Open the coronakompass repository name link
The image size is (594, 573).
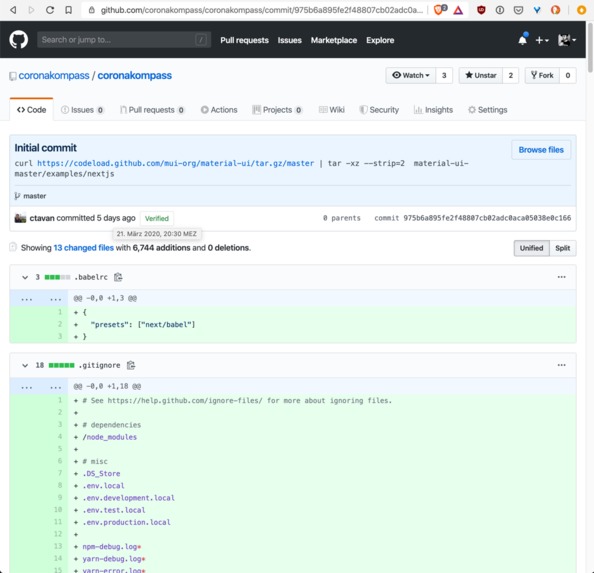coord(134,75)
